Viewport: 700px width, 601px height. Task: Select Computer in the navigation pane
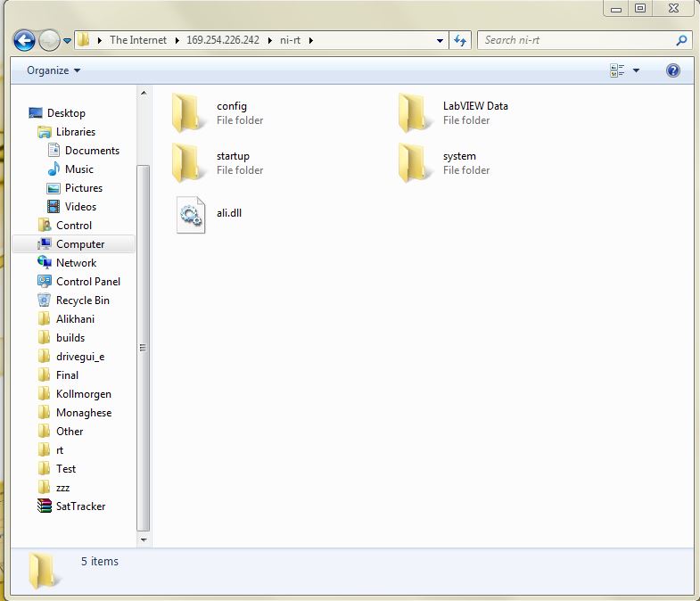(x=79, y=244)
